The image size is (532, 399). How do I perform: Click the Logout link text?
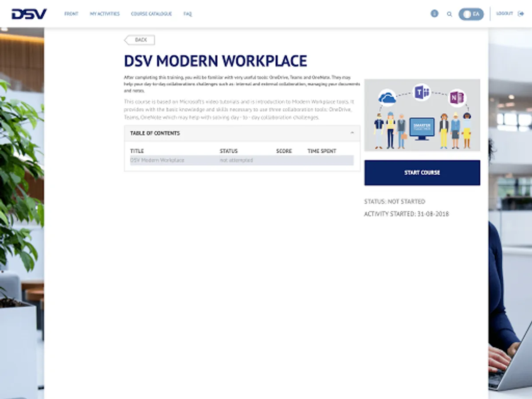[x=505, y=14]
